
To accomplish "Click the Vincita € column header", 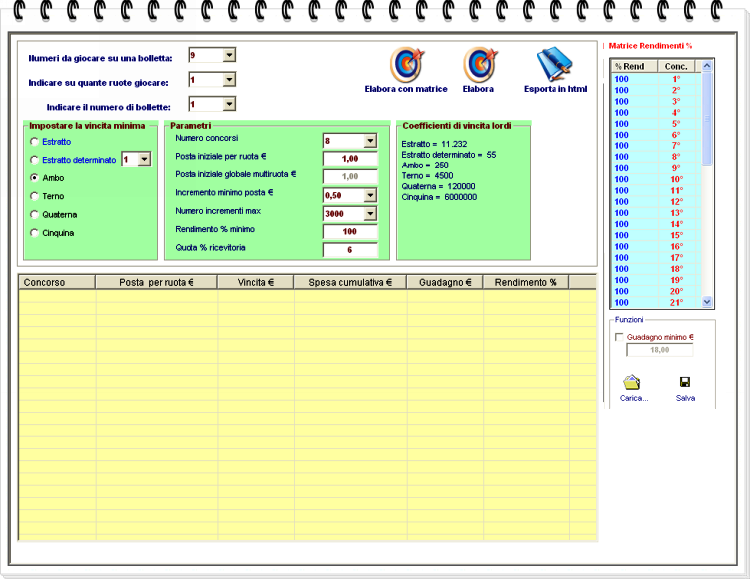I will [256, 282].
